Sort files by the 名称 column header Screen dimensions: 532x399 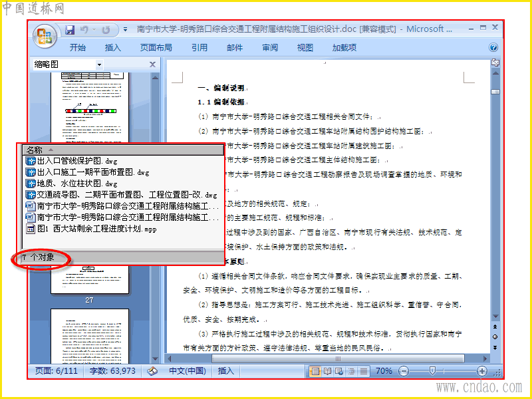123,150
